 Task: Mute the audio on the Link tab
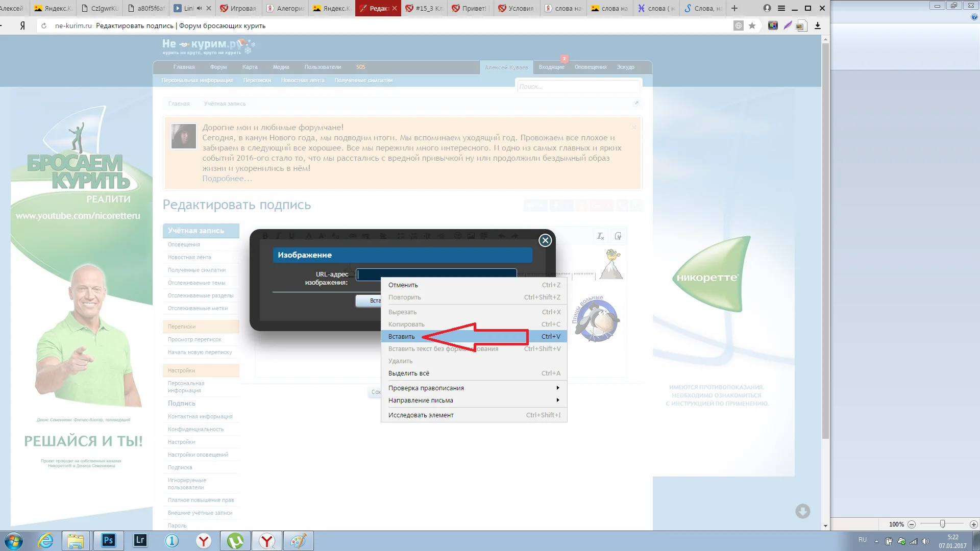(x=199, y=8)
